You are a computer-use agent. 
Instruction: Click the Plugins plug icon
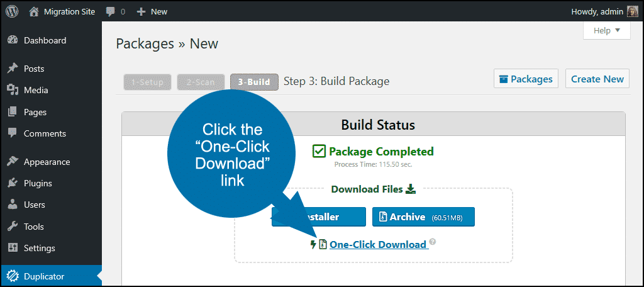click(13, 183)
